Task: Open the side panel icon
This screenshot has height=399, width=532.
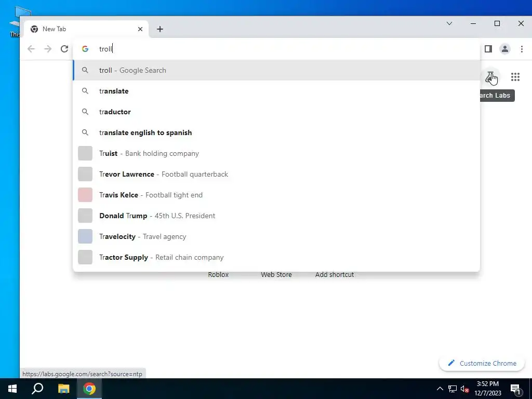Action: (488, 49)
